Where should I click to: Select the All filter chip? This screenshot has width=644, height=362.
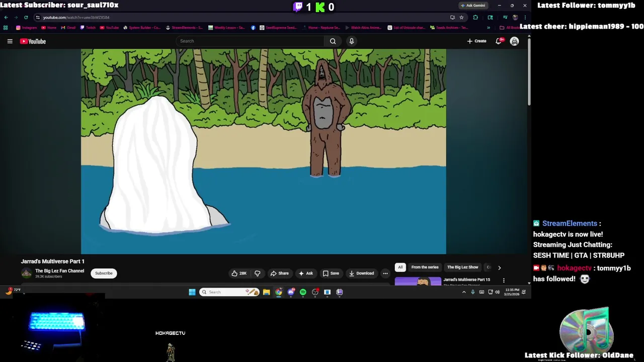pyautogui.click(x=400, y=267)
